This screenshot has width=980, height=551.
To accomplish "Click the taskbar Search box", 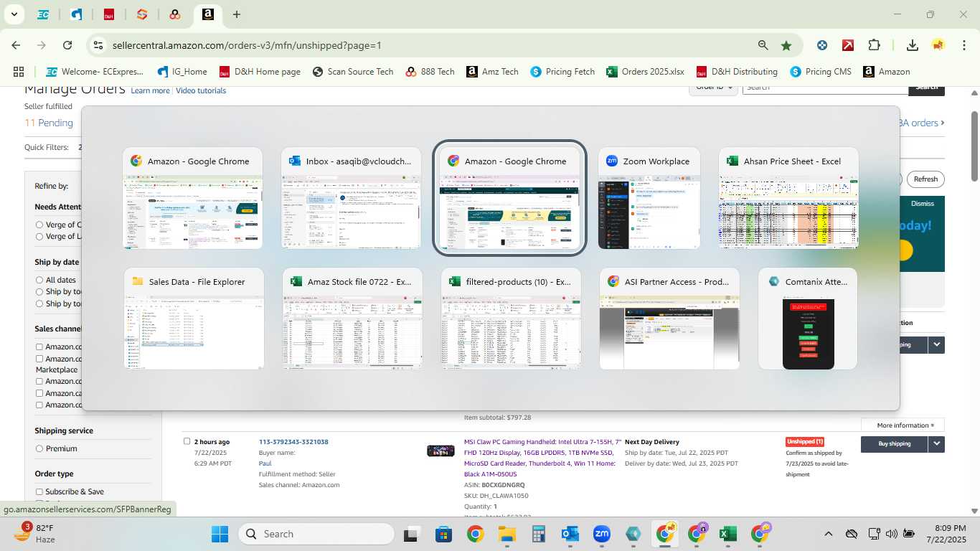I will pos(316,534).
